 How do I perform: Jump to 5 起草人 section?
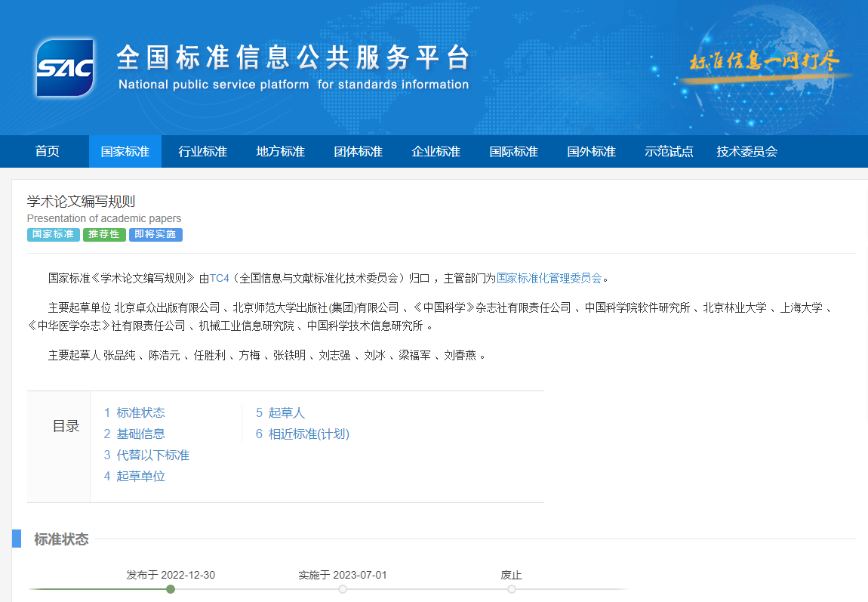click(280, 412)
